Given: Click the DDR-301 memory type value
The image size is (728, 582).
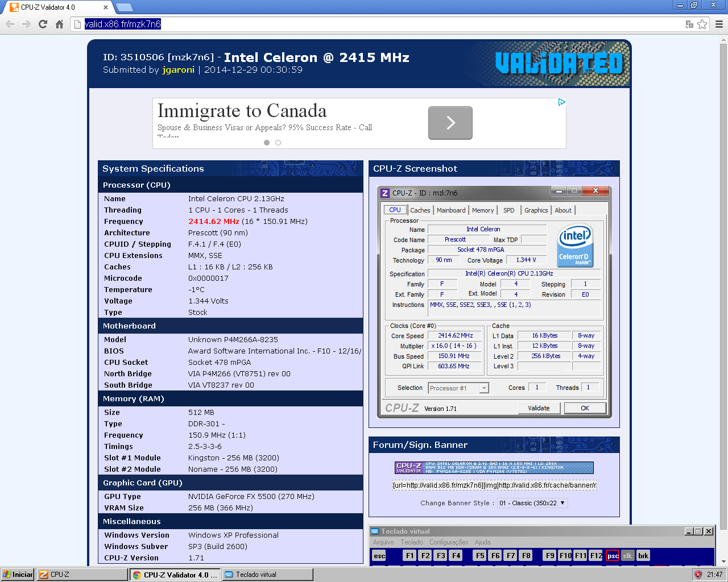Looking at the screenshot, I should click(206, 424).
